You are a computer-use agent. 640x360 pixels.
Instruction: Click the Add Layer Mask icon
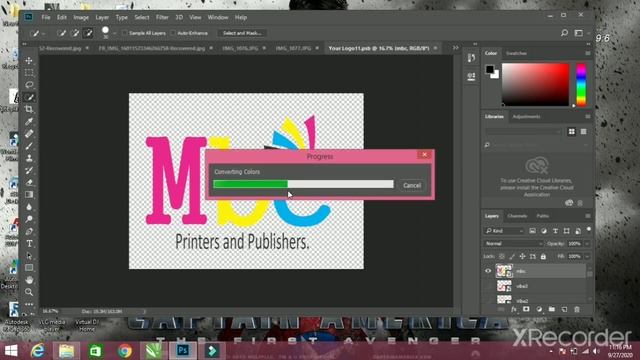click(526, 309)
